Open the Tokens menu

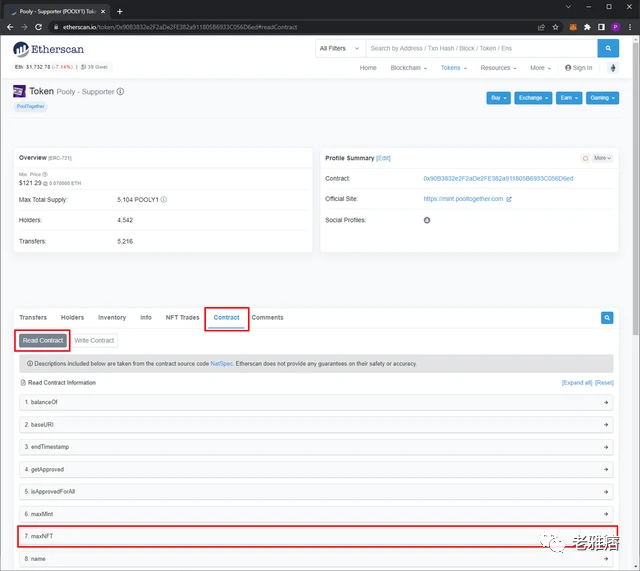click(x=453, y=68)
